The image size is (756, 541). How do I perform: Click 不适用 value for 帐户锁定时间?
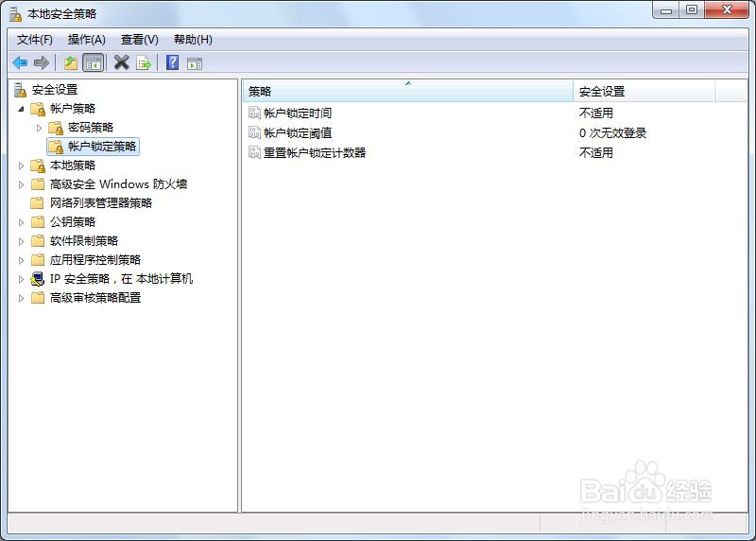pos(596,113)
